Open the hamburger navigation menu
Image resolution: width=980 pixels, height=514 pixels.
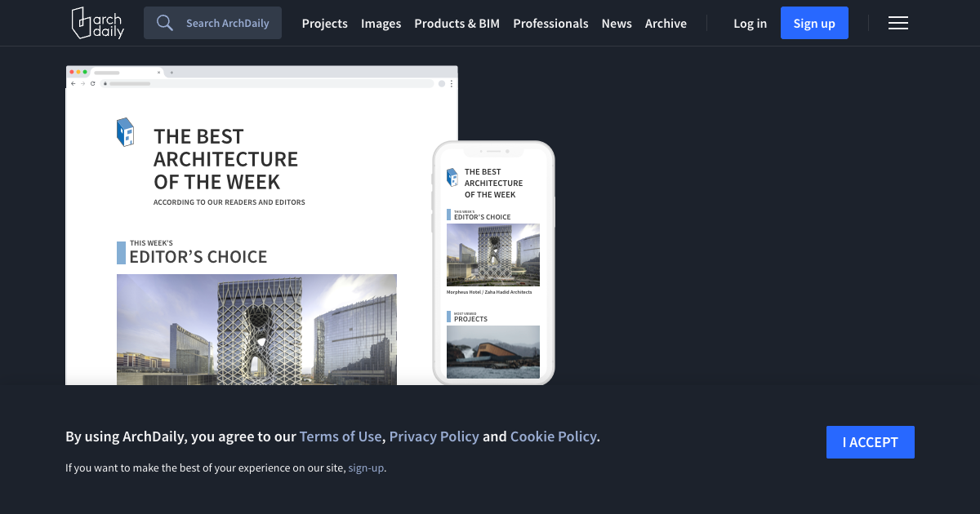tap(898, 23)
